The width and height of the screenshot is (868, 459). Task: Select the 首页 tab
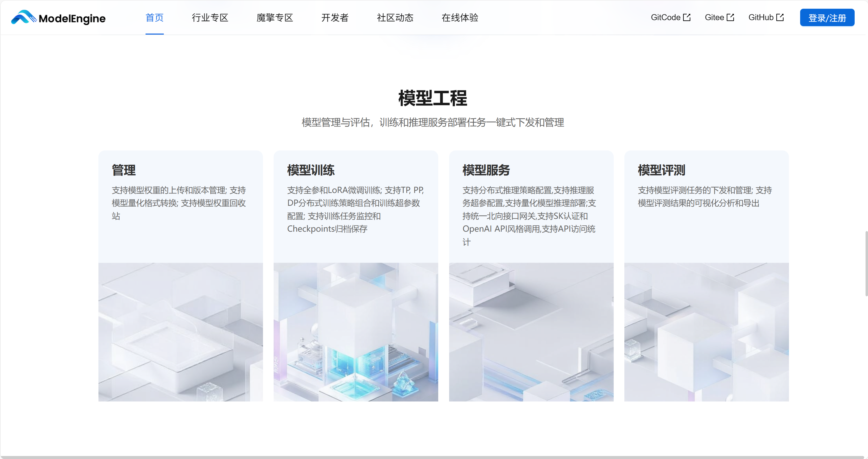click(154, 17)
